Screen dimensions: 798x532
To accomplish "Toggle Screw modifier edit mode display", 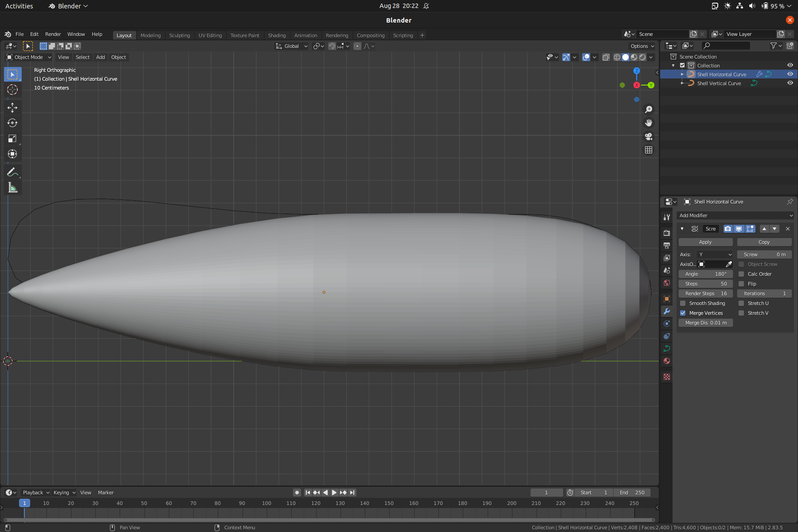I will coord(750,229).
